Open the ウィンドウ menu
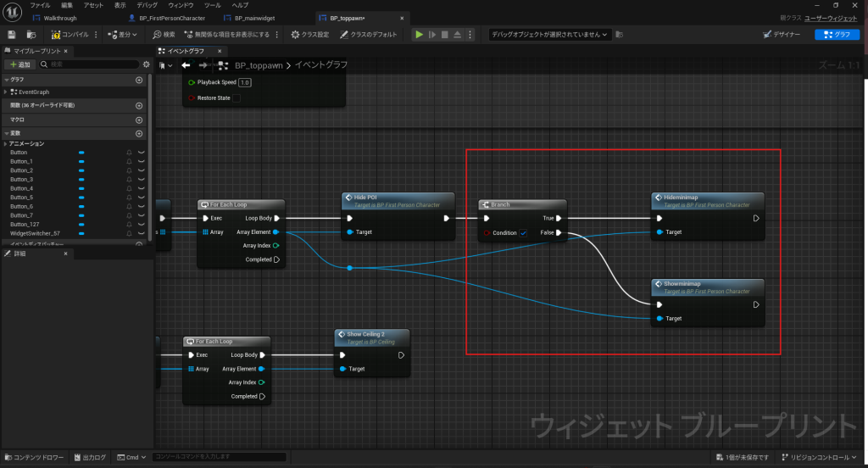 pos(181,5)
